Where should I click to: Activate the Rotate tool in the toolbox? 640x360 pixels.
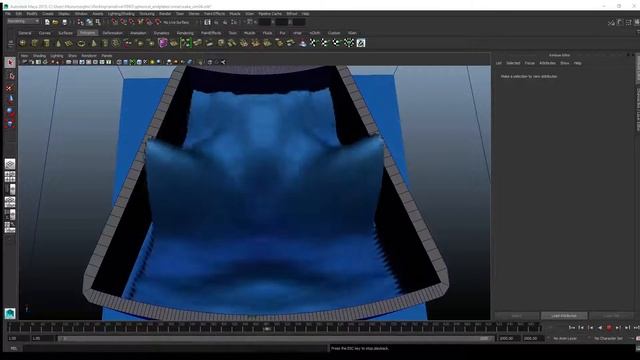pos(10,111)
